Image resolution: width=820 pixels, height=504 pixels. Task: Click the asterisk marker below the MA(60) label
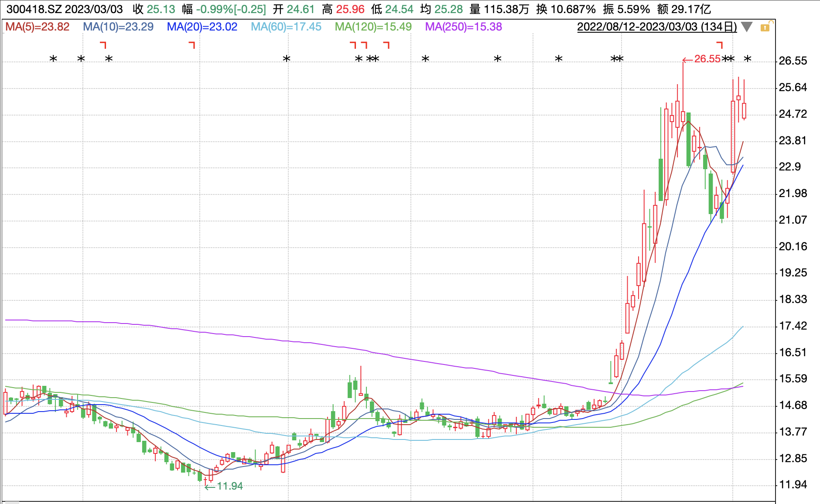(x=287, y=59)
